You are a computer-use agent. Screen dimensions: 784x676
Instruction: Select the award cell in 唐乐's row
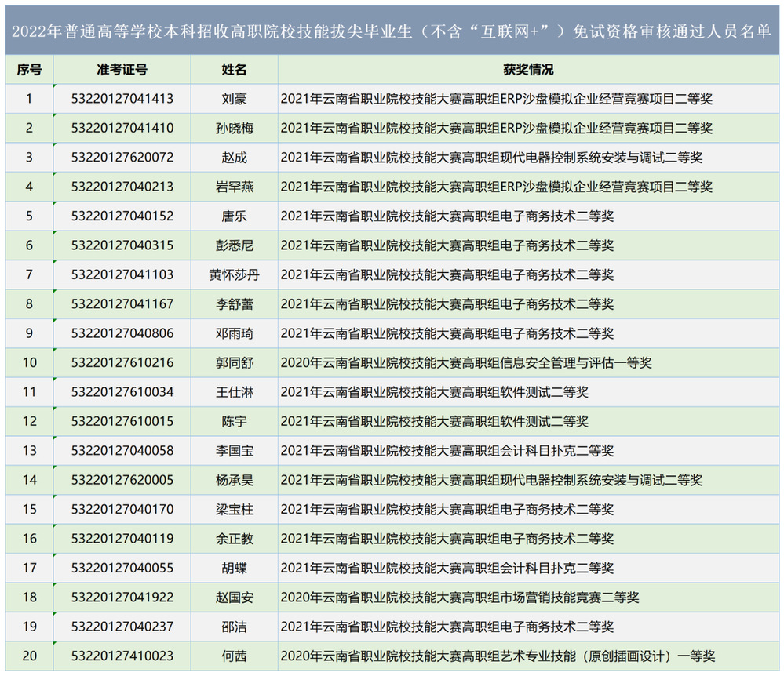point(447,216)
